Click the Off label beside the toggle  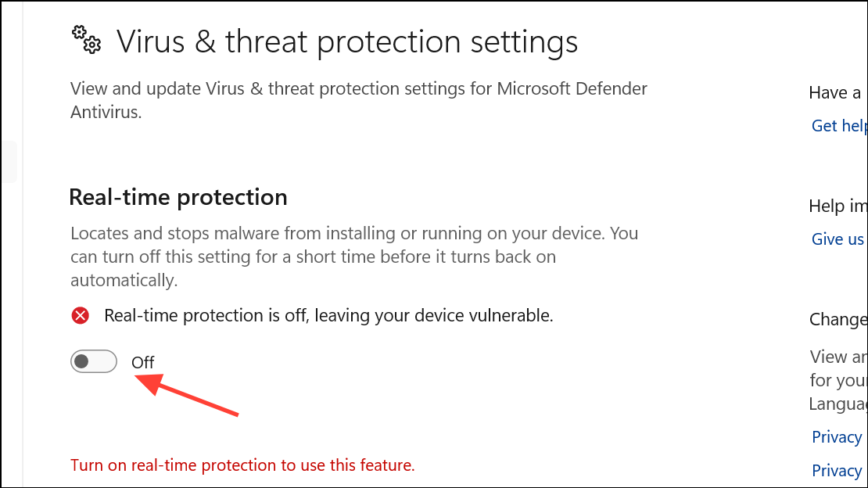click(x=143, y=362)
